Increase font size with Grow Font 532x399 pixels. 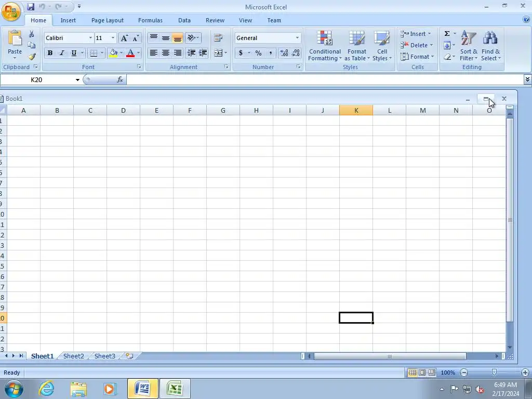[124, 38]
